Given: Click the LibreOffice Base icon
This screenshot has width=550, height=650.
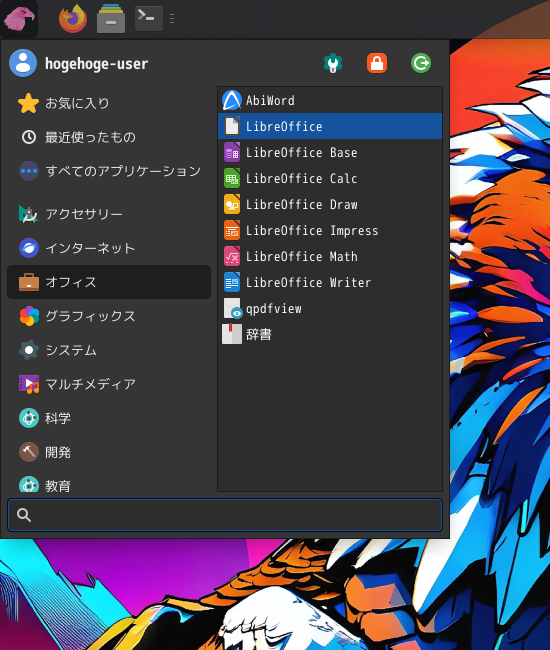Looking at the screenshot, I should tap(232, 152).
